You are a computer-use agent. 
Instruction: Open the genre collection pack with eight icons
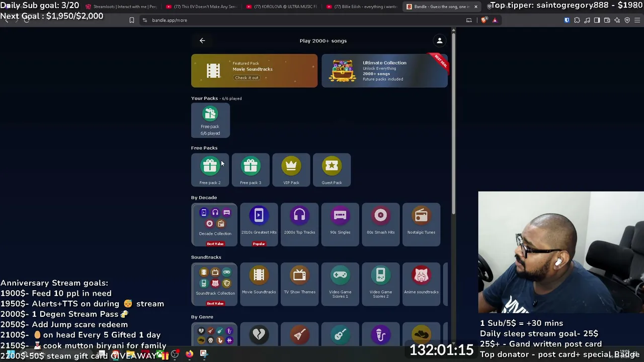click(215, 335)
